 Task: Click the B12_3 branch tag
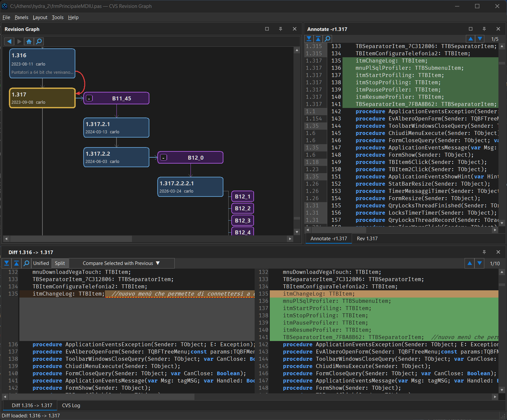(242, 221)
